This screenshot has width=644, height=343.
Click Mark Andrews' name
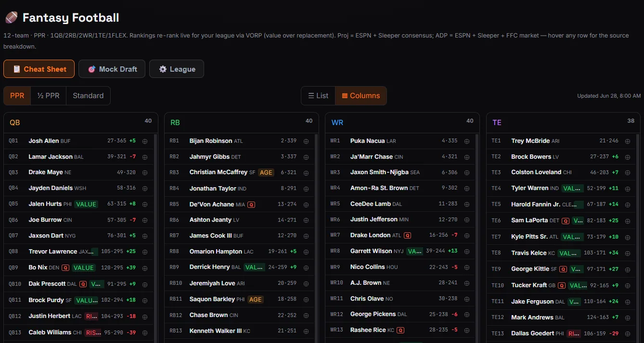[x=532, y=318]
